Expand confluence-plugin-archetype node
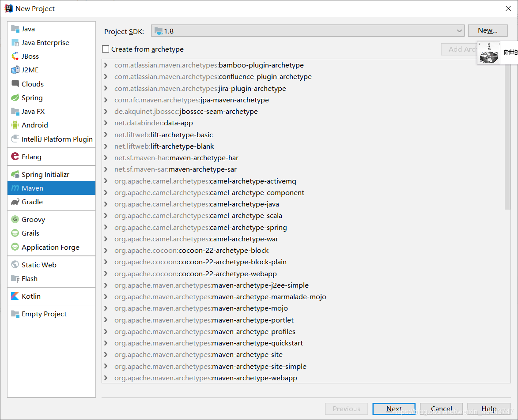 pyautogui.click(x=106, y=76)
